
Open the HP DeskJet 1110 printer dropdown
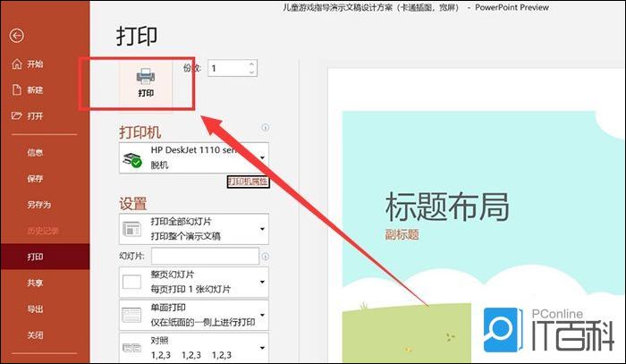coord(194,157)
